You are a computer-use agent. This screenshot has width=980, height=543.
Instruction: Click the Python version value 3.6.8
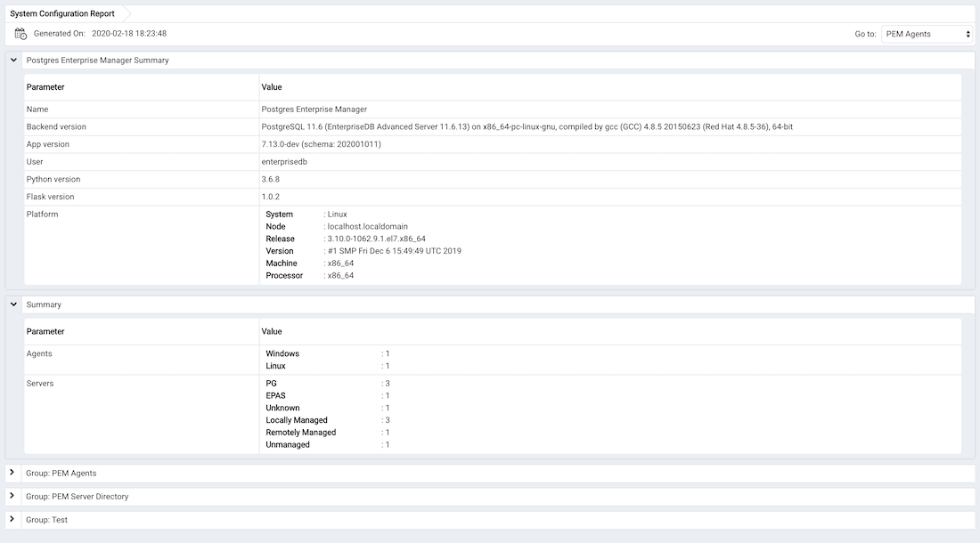tap(271, 179)
